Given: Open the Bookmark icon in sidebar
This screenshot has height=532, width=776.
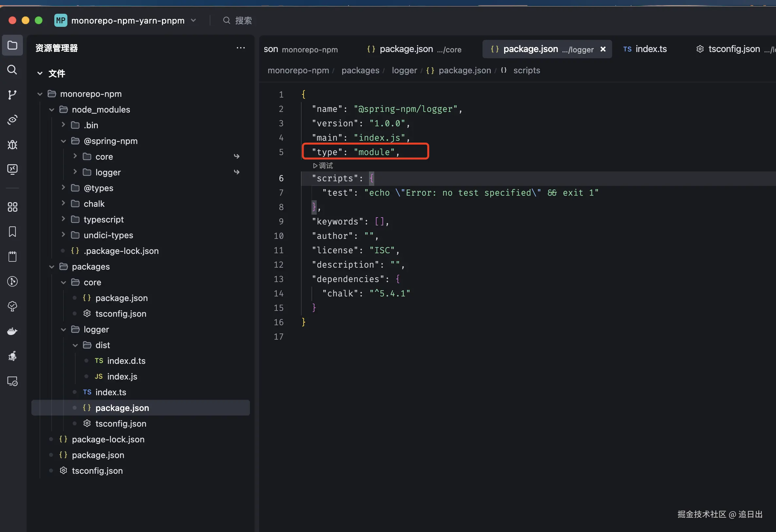Looking at the screenshot, I should (x=12, y=232).
